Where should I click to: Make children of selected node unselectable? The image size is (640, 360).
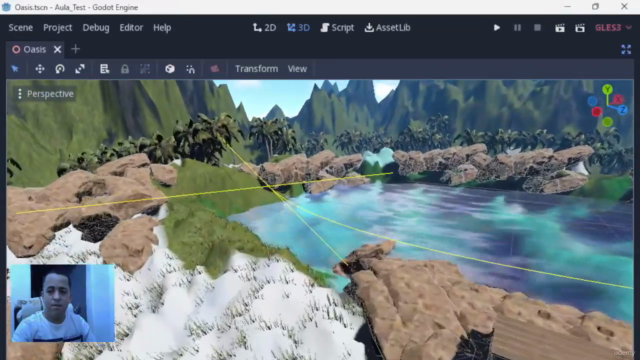(x=145, y=69)
